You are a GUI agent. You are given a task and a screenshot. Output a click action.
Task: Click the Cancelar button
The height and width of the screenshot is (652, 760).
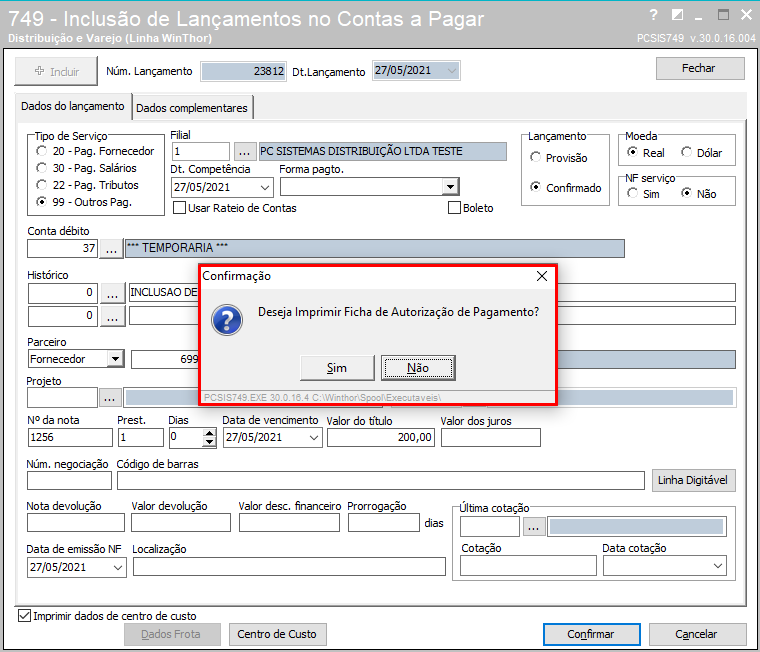click(697, 634)
